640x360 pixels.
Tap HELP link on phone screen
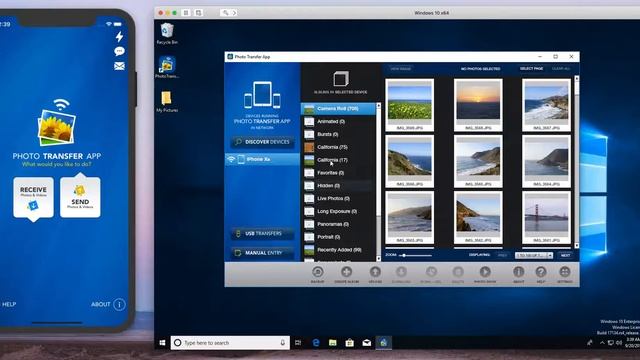(9, 304)
